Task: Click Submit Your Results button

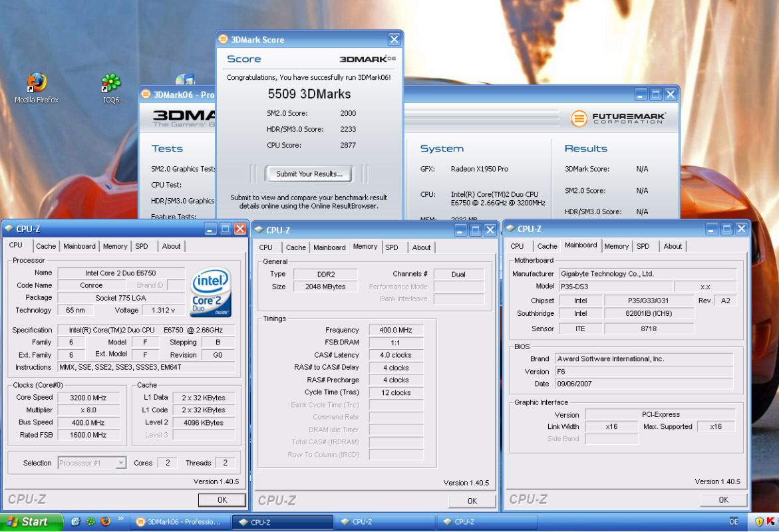Action: pyautogui.click(x=309, y=174)
